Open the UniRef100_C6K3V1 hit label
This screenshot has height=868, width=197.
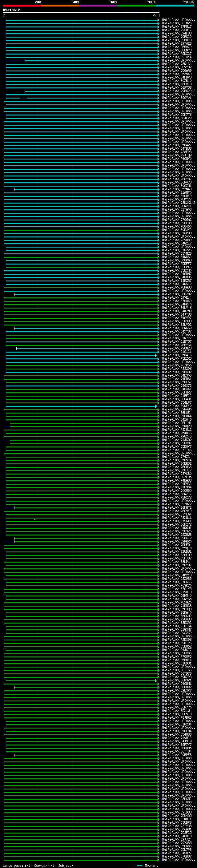point(177,680)
